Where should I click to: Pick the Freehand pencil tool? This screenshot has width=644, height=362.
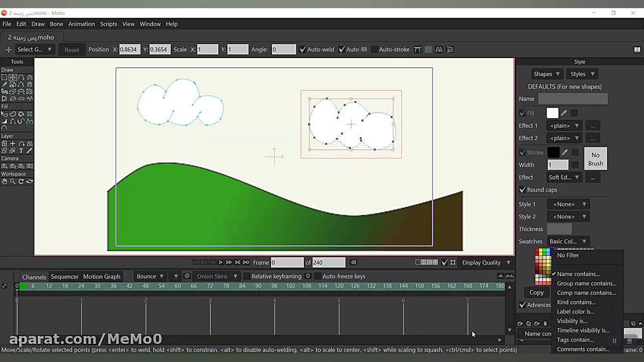[4, 84]
